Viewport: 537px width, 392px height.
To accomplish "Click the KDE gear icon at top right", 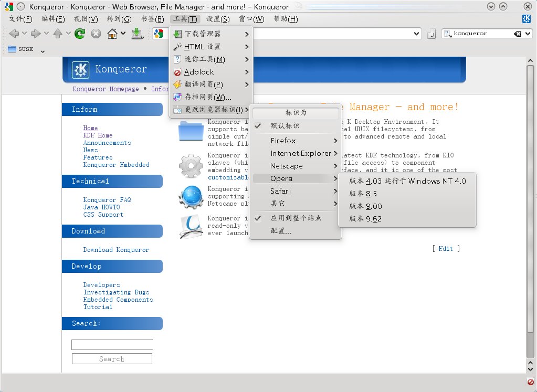I will click(525, 19).
